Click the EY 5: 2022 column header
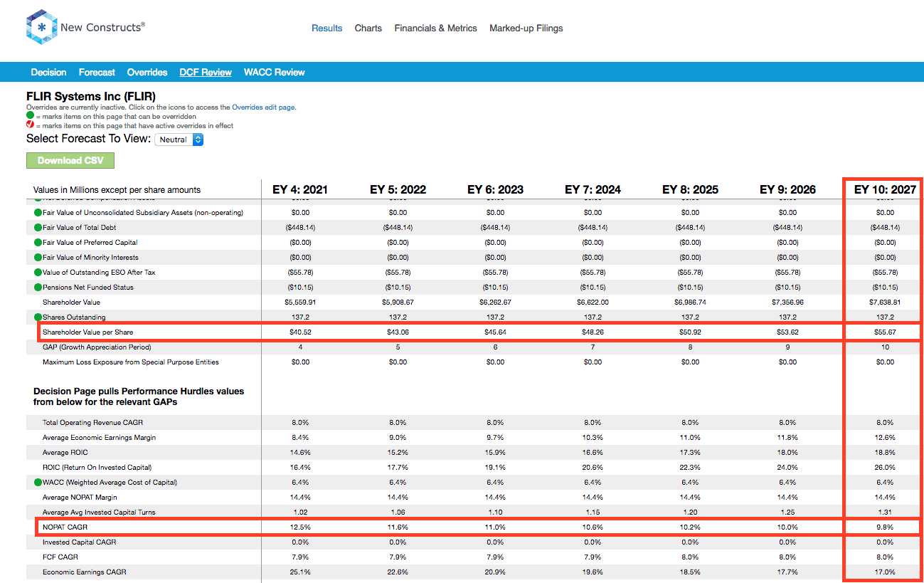This screenshot has height=583, width=924. click(x=398, y=189)
